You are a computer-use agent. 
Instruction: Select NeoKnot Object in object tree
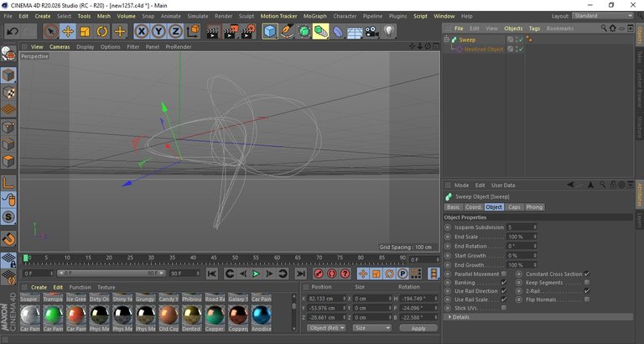tap(483, 49)
